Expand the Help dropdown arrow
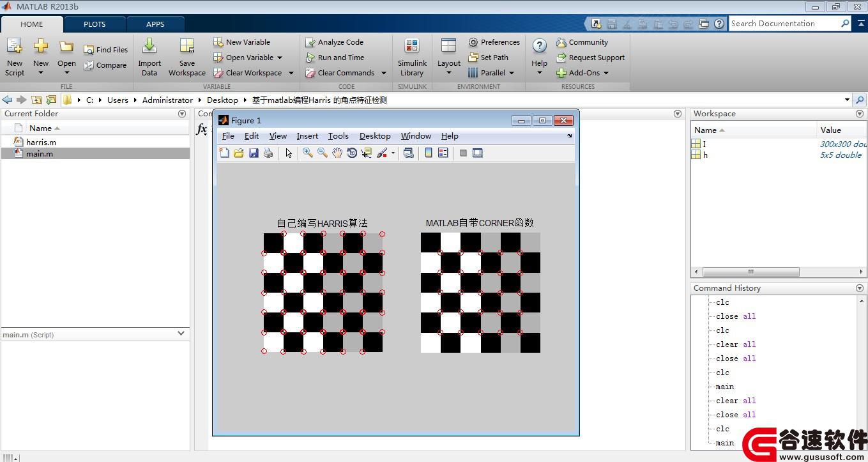 point(539,72)
